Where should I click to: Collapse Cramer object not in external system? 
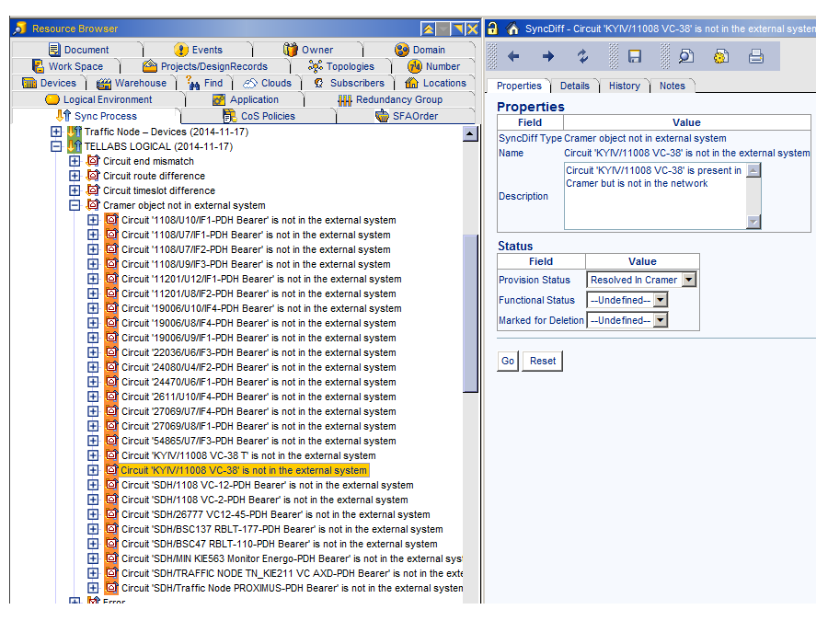click(75, 205)
